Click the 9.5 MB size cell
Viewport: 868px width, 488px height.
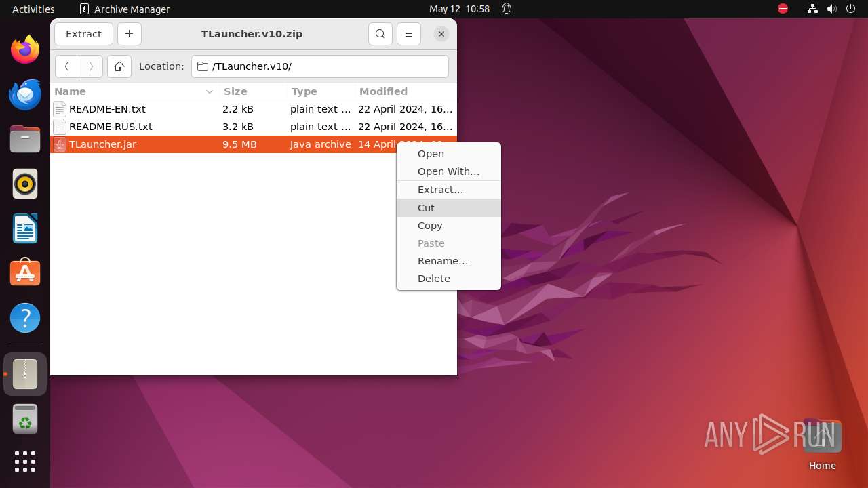pyautogui.click(x=239, y=144)
